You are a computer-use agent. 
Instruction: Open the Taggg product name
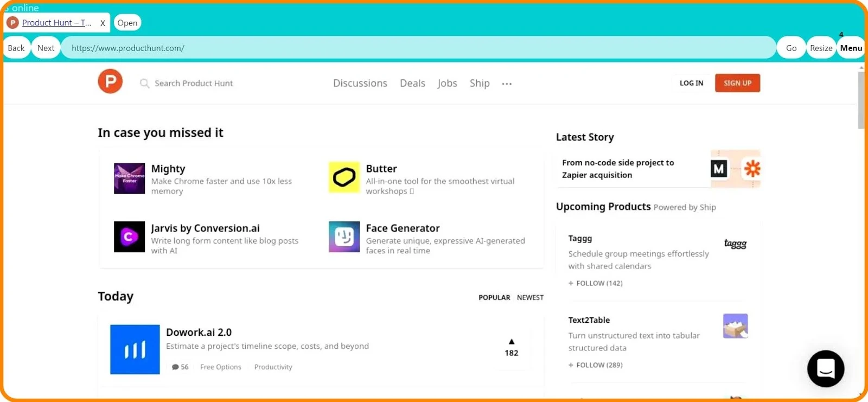click(x=580, y=238)
